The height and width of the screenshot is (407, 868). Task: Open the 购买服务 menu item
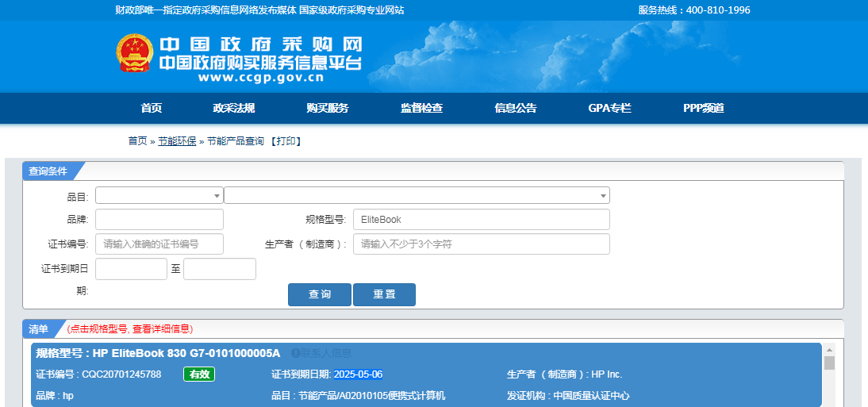click(x=328, y=108)
